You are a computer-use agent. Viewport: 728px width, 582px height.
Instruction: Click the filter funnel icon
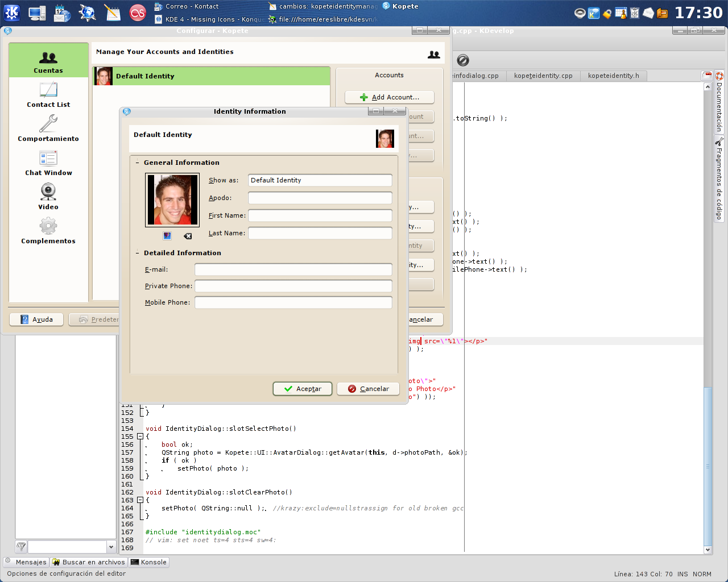21,547
